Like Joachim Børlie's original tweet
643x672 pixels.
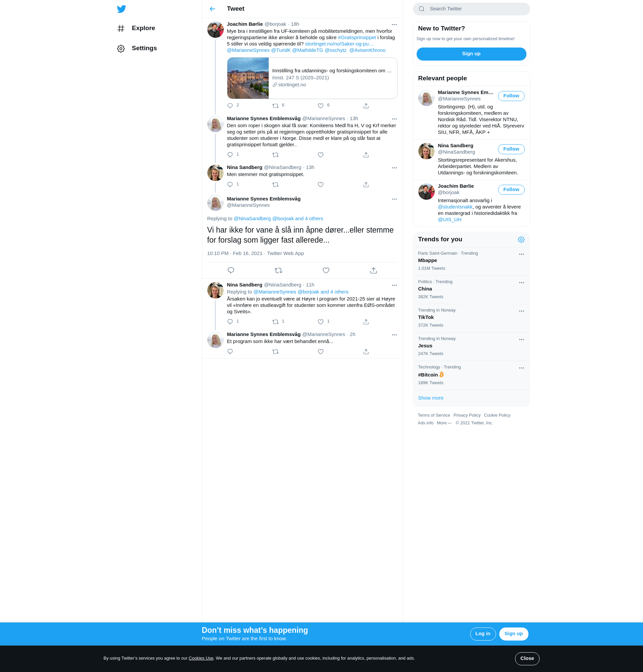click(320, 106)
